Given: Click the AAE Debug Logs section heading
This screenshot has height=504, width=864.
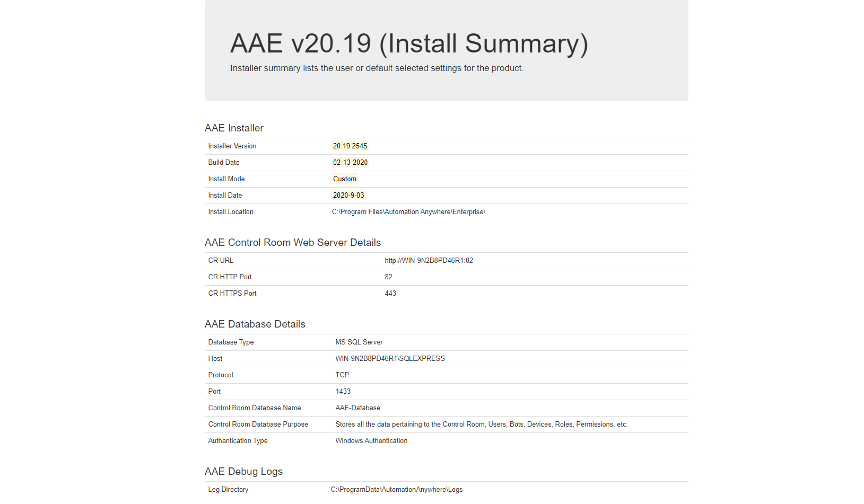Looking at the screenshot, I should tap(243, 471).
